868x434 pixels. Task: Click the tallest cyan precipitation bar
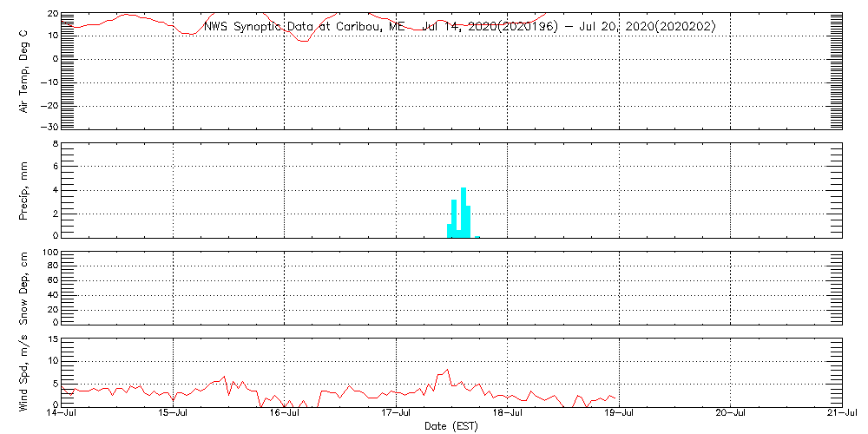464,213
